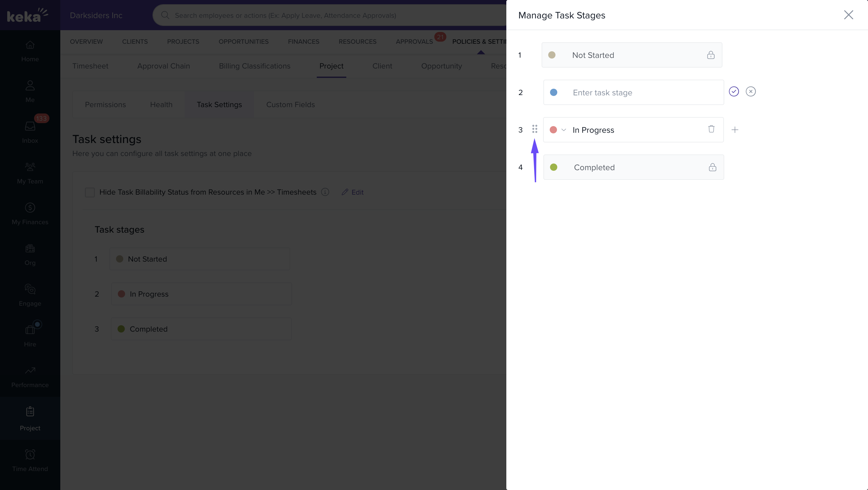868x490 pixels.
Task: Click the billability info icon
Action: pos(325,192)
